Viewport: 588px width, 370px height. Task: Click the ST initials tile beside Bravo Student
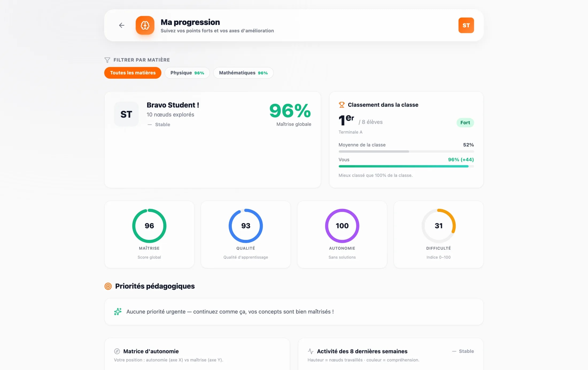[126, 114]
